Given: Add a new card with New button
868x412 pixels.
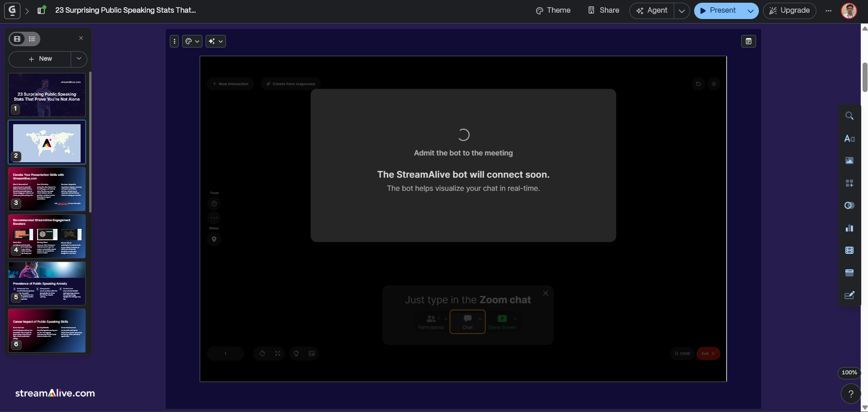Looking at the screenshot, I should 40,59.
